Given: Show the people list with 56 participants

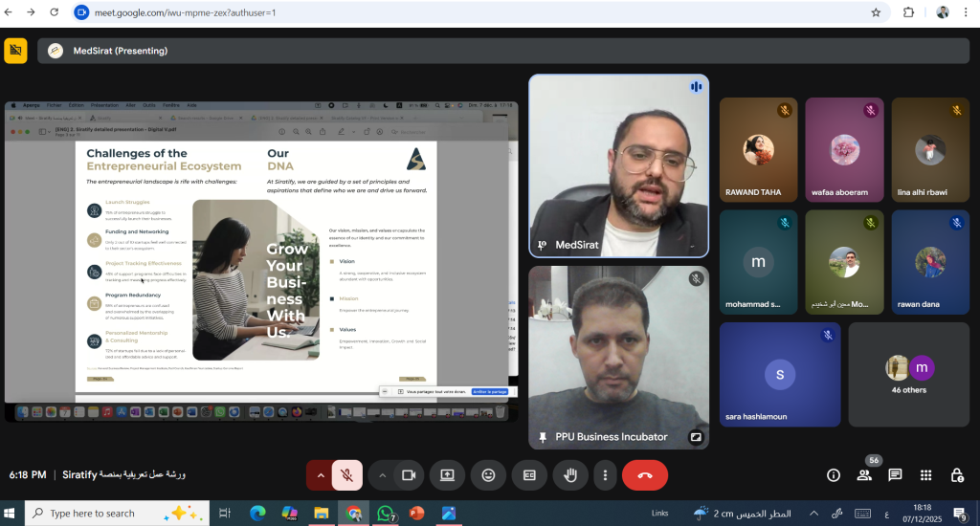Looking at the screenshot, I should [x=864, y=475].
